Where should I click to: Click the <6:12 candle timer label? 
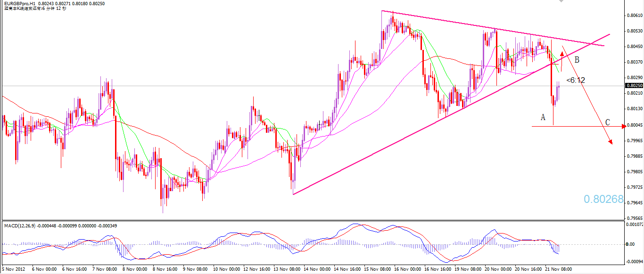(x=576, y=81)
